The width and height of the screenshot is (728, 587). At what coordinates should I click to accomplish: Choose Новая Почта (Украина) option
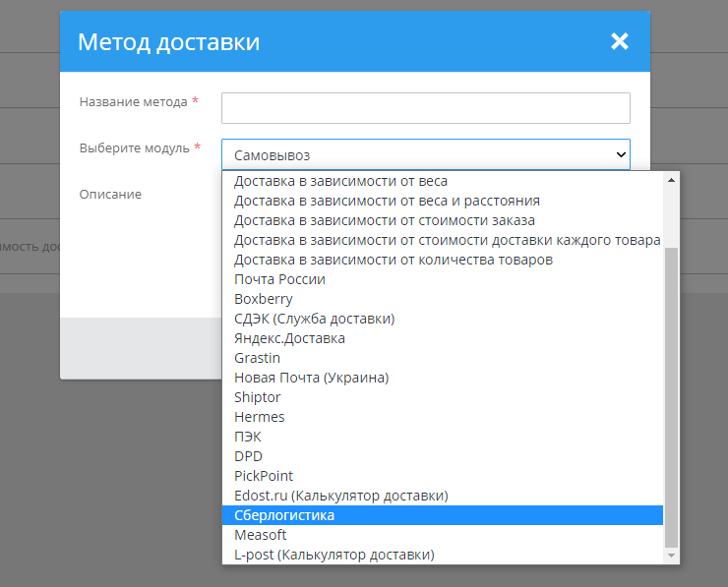pyautogui.click(x=311, y=378)
